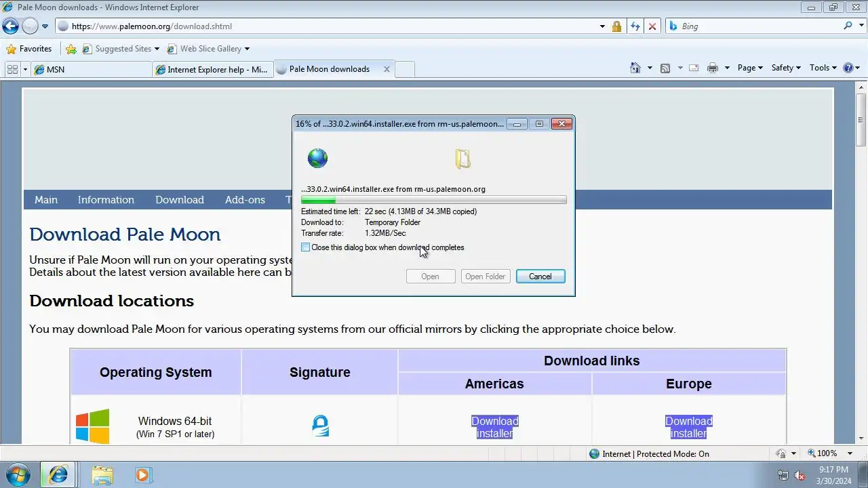The width and height of the screenshot is (868, 488).
Task: Open the Page menu
Action: tap(750, 68)
